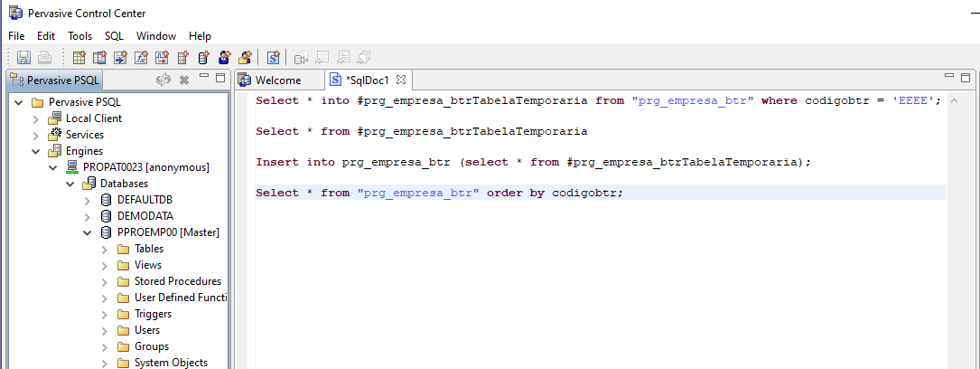Screen dimensions: 980x369
Task: Select the Users folder in tree
Action: pos(147,329)
